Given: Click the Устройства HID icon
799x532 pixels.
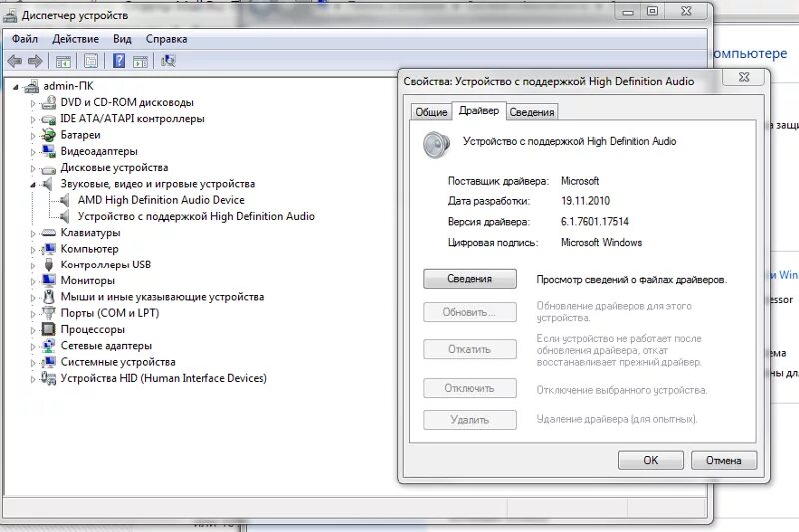Looking at the screenshot, I should point(48,378).
